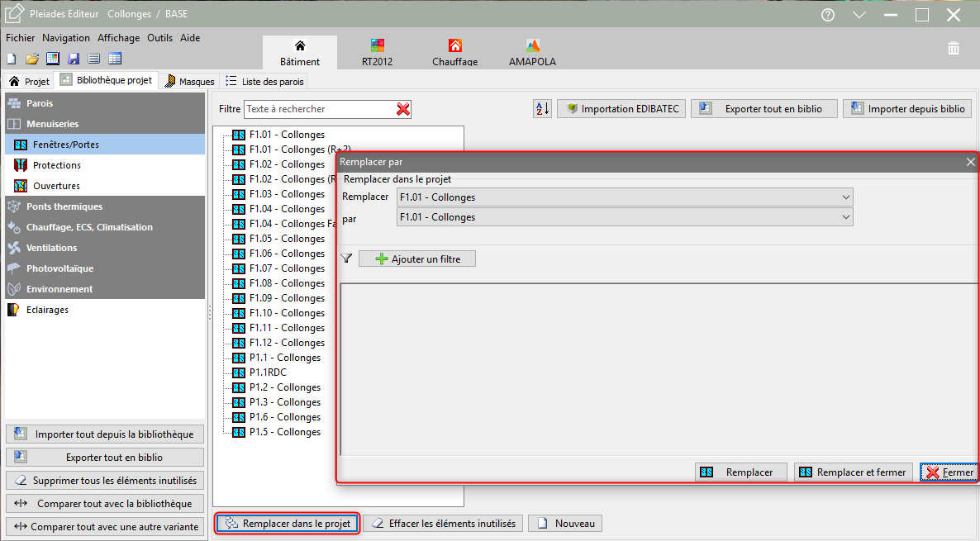The height and width of the screenshot is (541, 980).
Task: Click the Filtre search text field
Action: (318, 109)
